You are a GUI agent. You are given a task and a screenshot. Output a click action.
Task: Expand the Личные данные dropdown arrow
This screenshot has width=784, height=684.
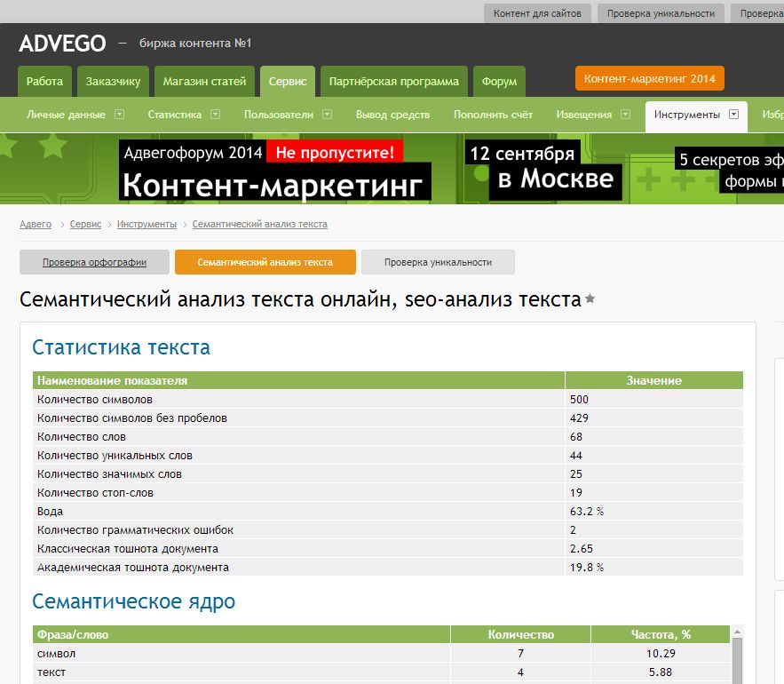[x=119, y=115]
